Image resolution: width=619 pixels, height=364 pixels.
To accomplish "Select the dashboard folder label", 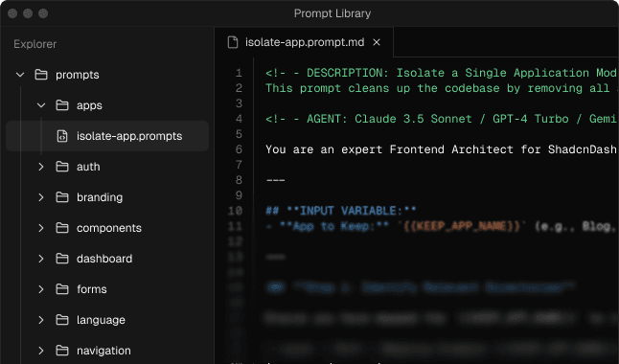I will point(104,259).
